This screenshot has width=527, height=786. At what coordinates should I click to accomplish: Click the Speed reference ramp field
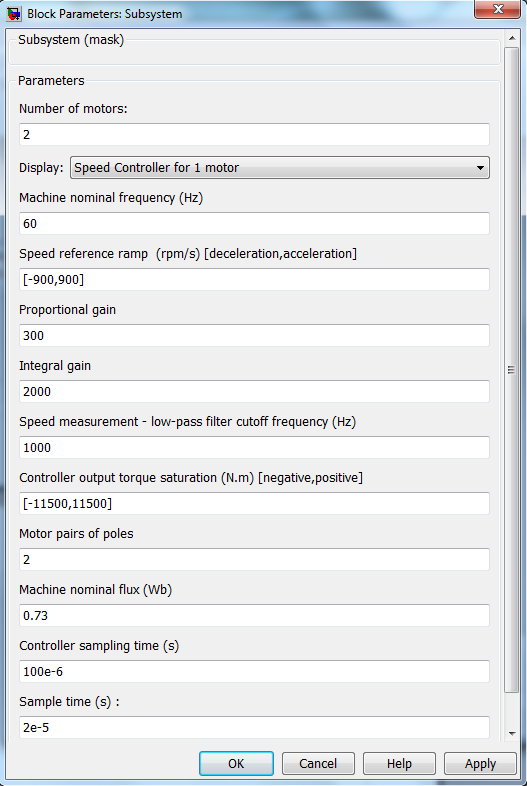254,280
